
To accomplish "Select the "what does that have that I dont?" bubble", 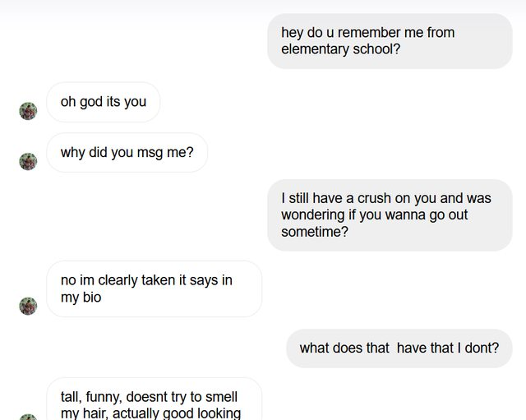I will (x=399, y=348).
